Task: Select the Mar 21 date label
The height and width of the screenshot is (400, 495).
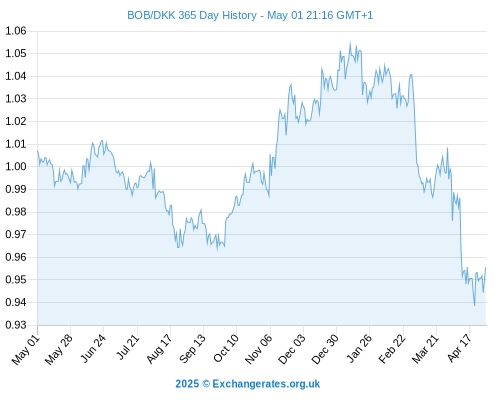Action: pos(425,349)
